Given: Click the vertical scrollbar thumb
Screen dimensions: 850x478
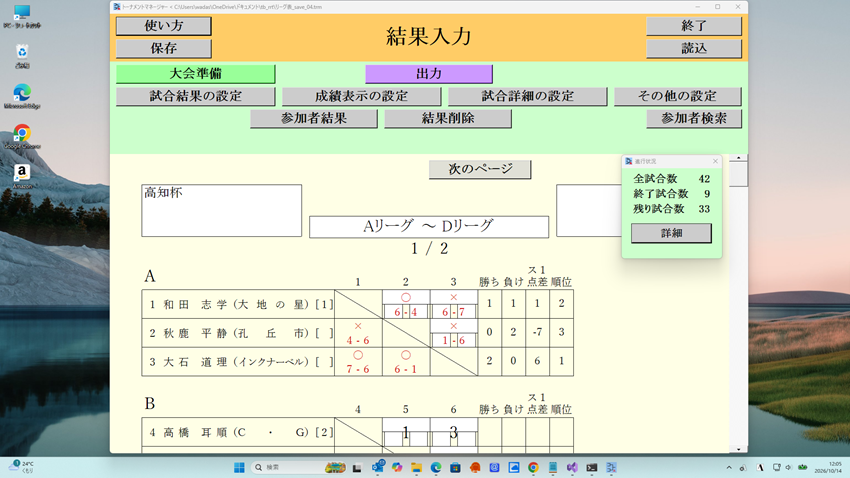Looking at the screenshot, I should tap(738, 175).
